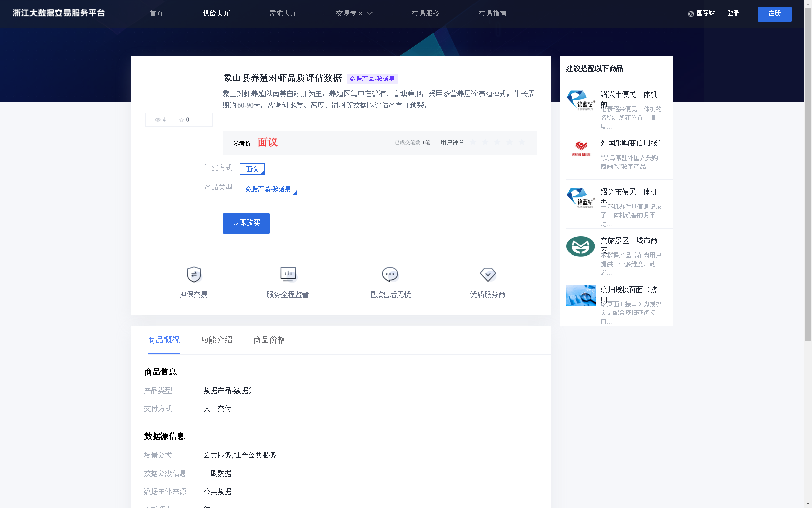Click the eye view-count icon
Viewport: 812px width, 508px height.
[158, 120]
